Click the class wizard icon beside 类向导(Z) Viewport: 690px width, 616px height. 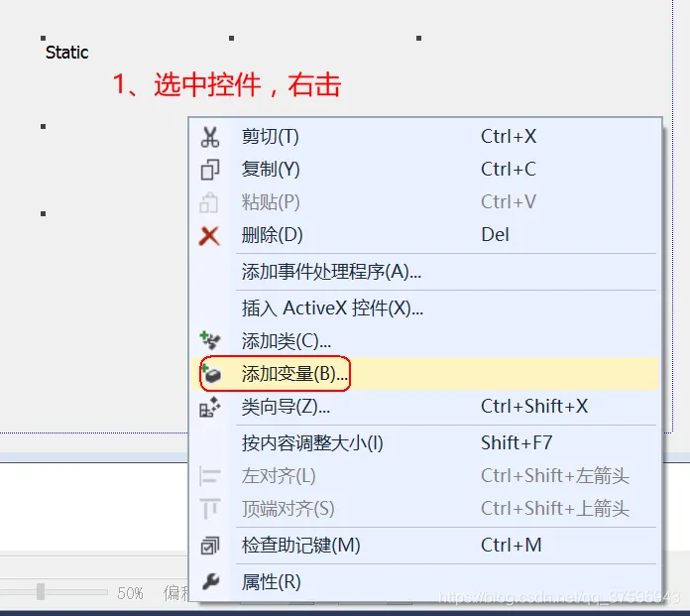(x=210, y=407)
